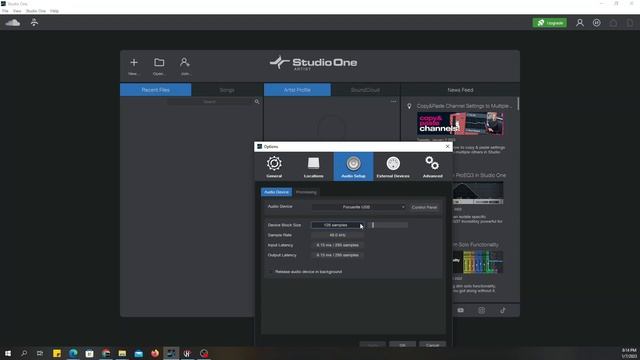This screenshot has height=360, width=640.
Task: Open the YouTube icon in News Feed footer
Action: (460, 310)
